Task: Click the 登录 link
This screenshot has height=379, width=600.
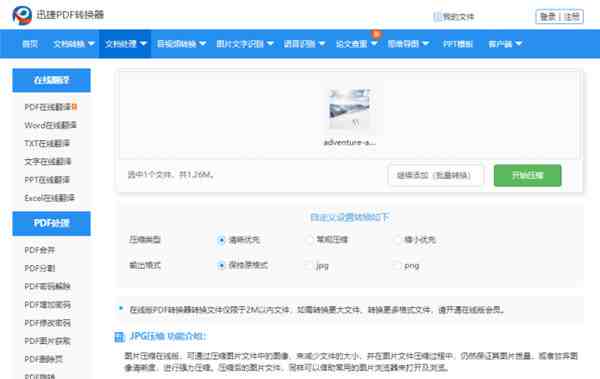Action: coord(548,16)
